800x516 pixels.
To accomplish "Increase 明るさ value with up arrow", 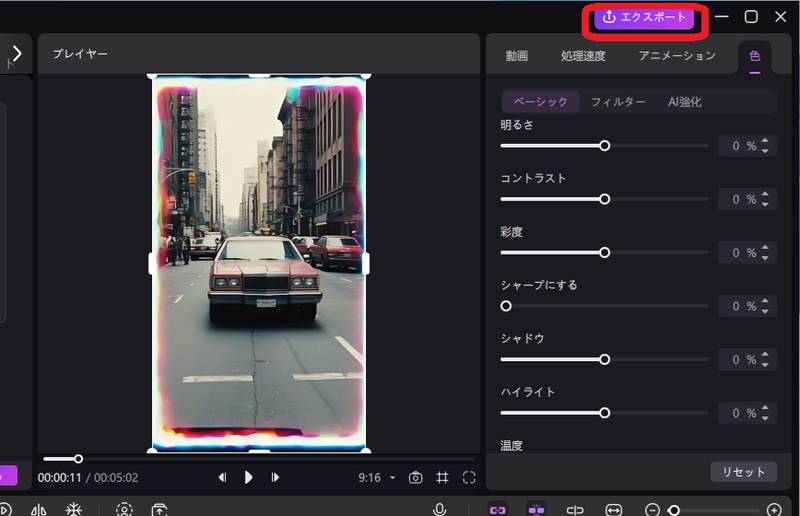I will 765,141.
